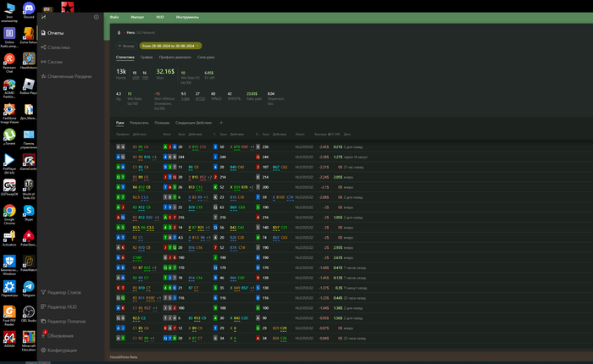
Task: Open uTorrent desktop shortcut
Action: [9, 137]
